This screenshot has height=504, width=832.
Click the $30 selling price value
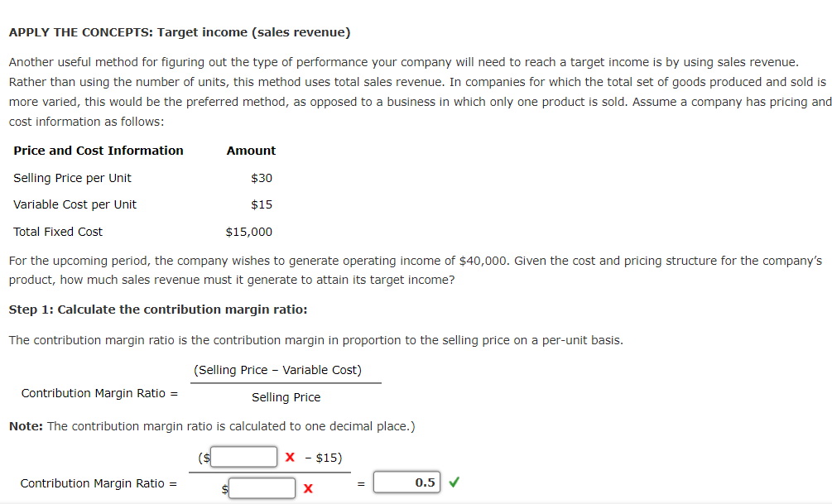pos(262,178)
